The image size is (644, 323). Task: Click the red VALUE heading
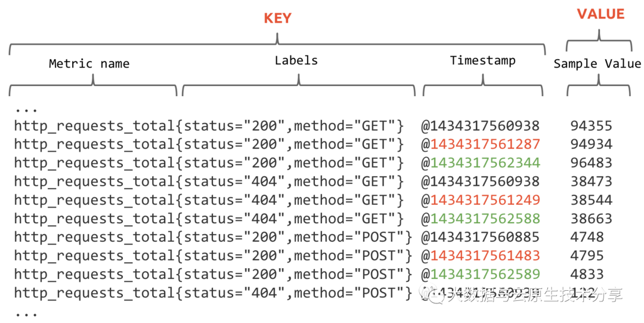click(600, 14)
